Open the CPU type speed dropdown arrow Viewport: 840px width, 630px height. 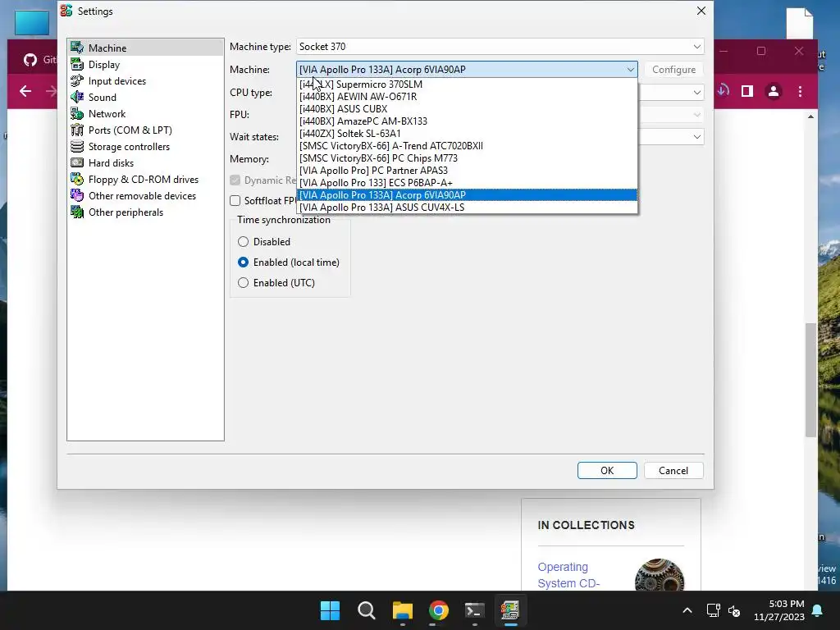click(696, 92)
